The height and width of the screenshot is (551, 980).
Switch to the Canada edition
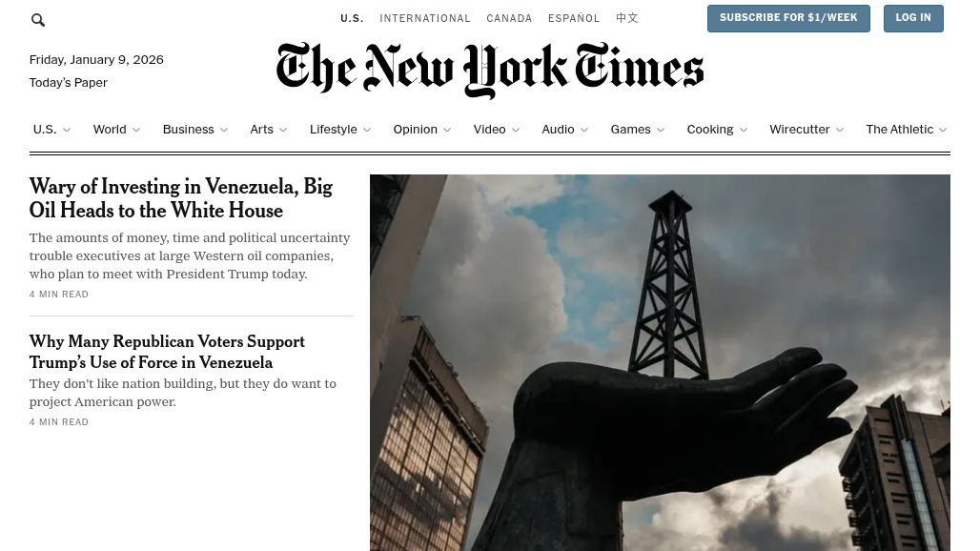click(509, 18)
